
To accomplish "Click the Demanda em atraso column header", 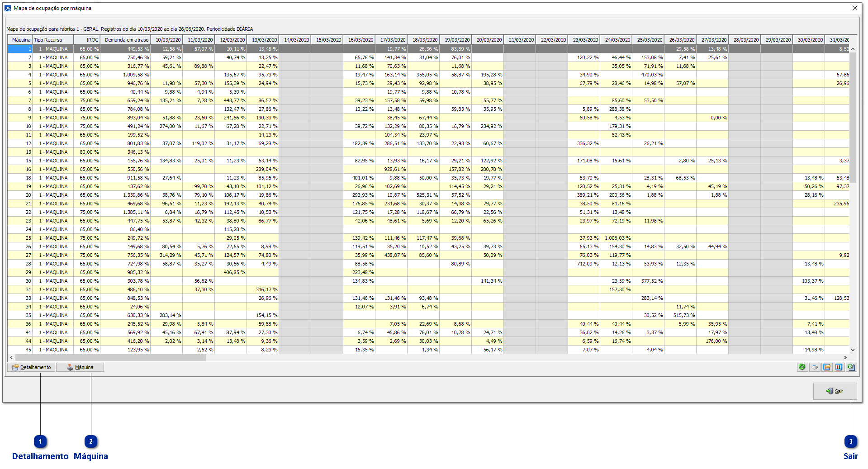I will click(125, 40).
